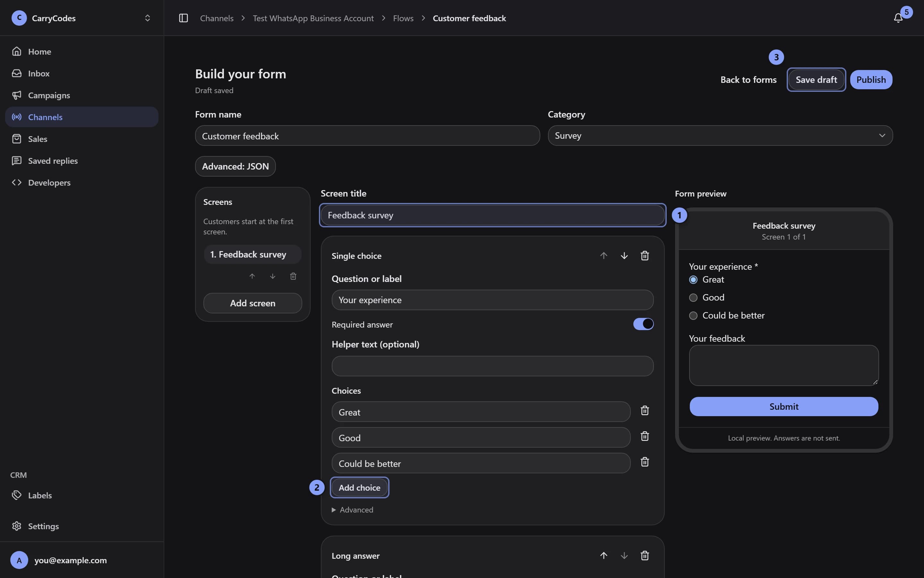Click Submit in form preview
This screenshot has width=924, height=578.
783,406
